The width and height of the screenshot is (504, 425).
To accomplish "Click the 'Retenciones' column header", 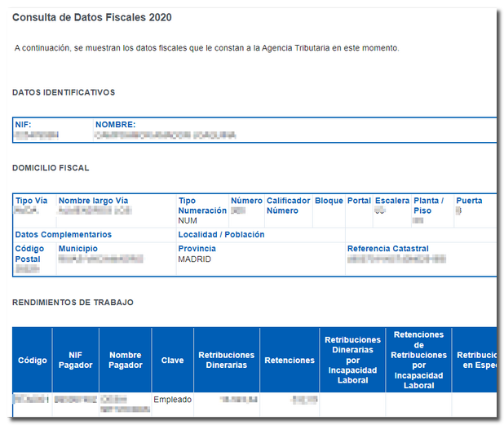I will coord(290,360).
